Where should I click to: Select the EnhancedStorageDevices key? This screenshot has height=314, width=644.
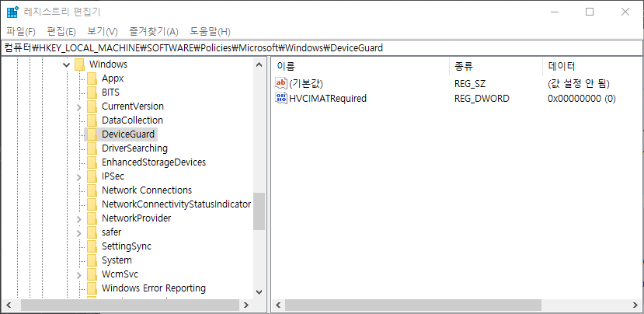(x=154, y=162)
